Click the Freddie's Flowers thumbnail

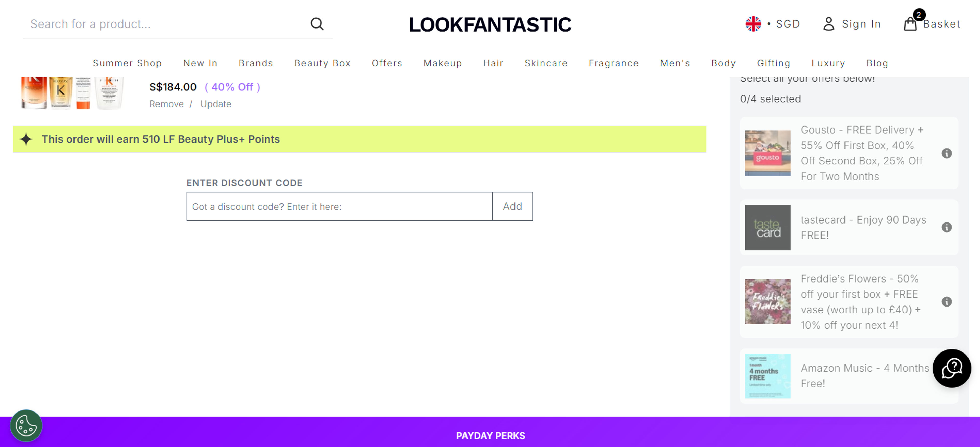pos(767,302)
